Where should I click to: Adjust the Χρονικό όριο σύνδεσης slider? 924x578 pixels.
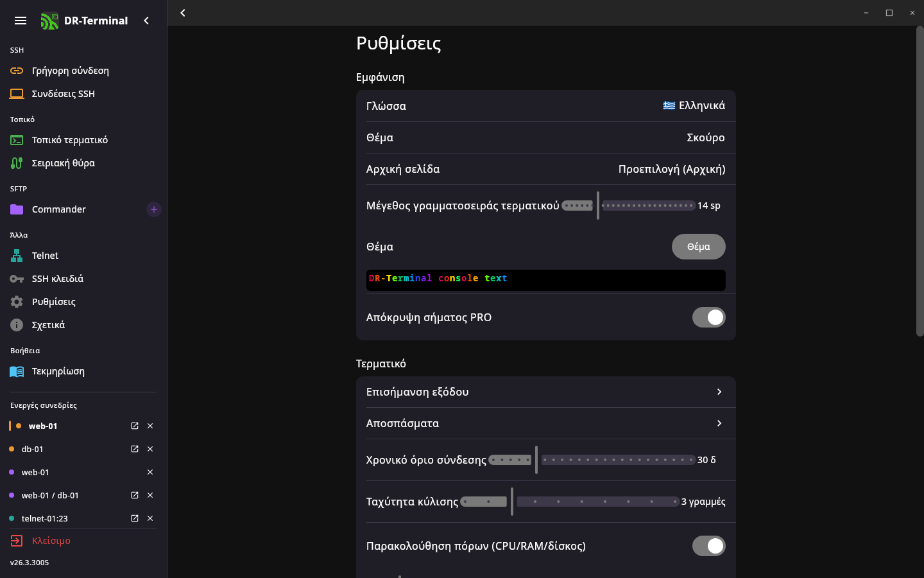(x=592, y=460)
